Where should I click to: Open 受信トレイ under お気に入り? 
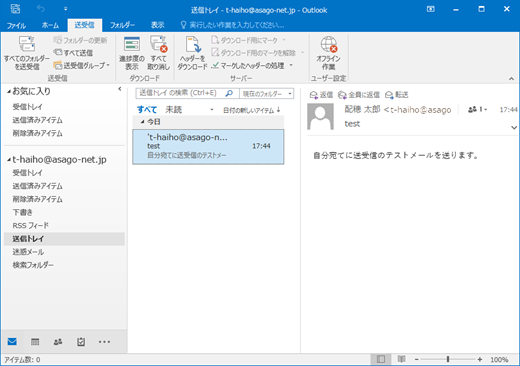point(28,107)
